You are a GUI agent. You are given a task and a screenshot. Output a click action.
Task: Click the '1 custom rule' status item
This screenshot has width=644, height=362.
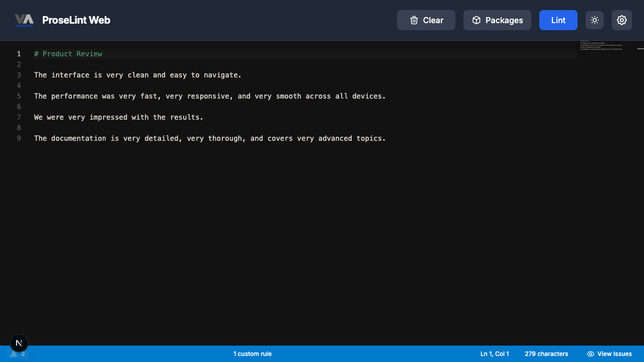click(253, 354)
